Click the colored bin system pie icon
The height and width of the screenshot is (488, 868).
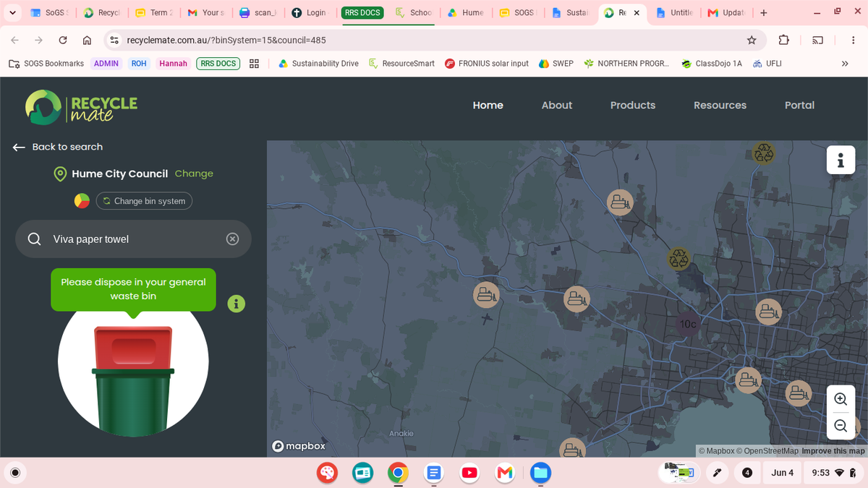pos(82,200)
